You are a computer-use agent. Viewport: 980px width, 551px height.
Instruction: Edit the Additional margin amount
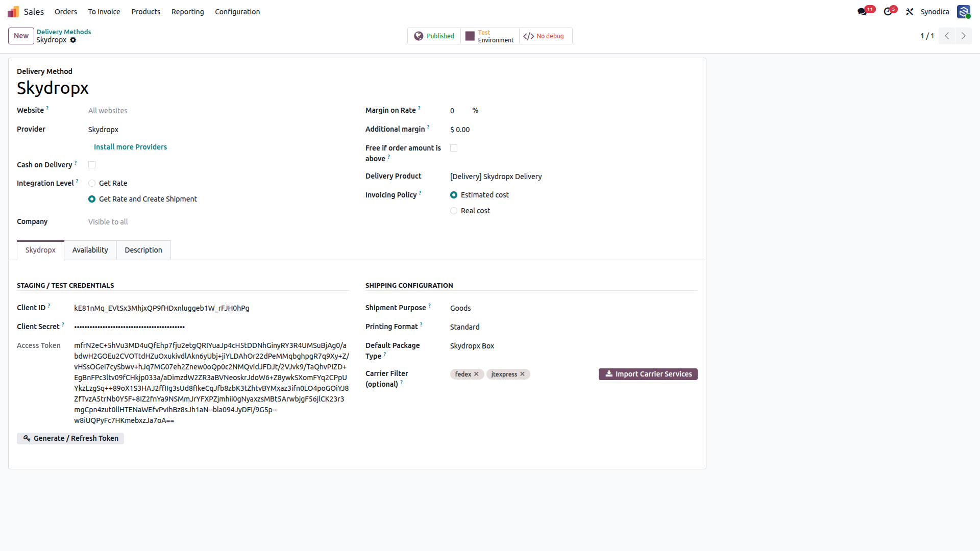[574, 130]
